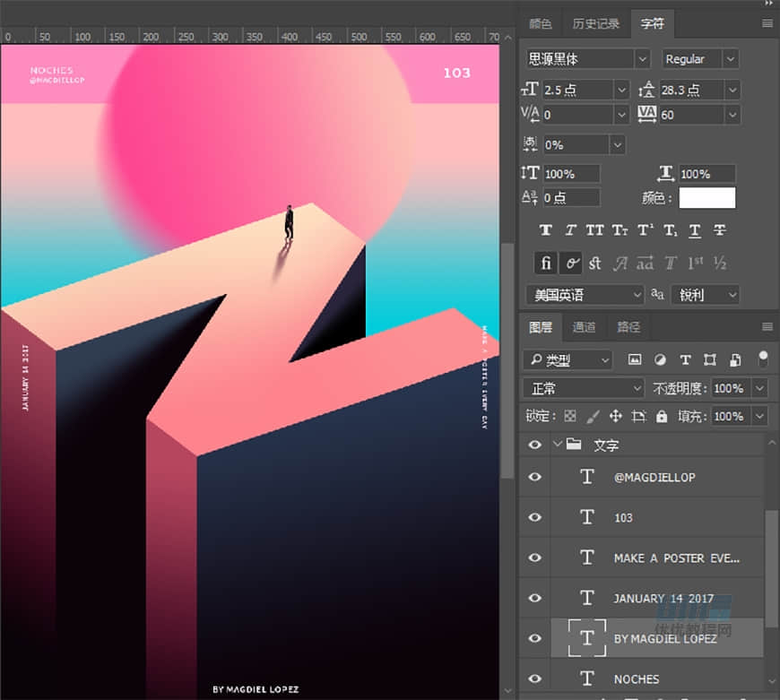Select the JANUARY 14 2017 layer
Image resolution: width=780 pixels, height=700 pixels.
(663, 598)
